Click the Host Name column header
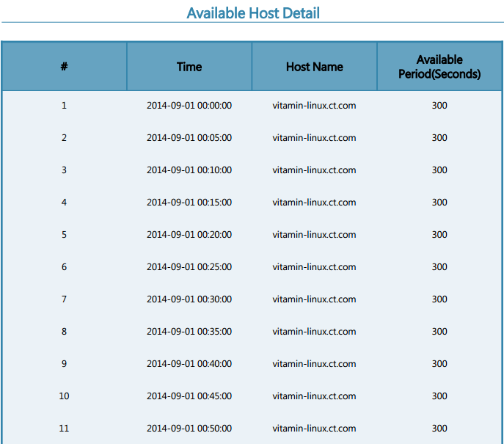 [x=314, y=67]
